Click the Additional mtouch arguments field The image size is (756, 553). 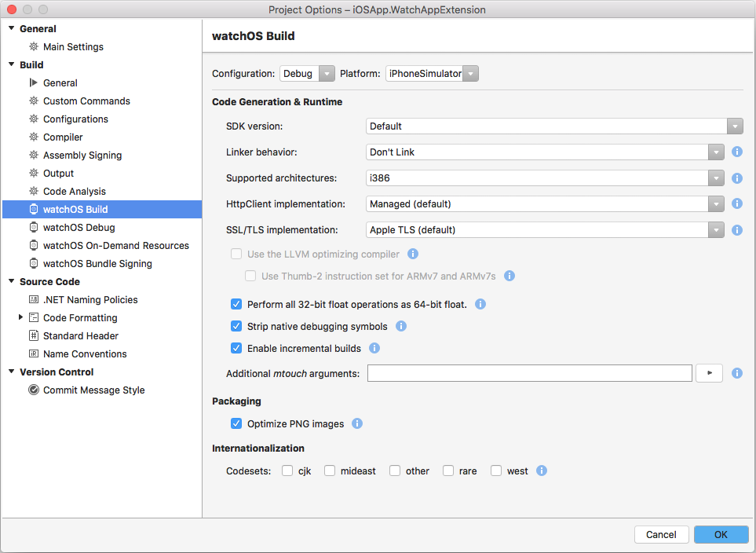pos(529,373)
